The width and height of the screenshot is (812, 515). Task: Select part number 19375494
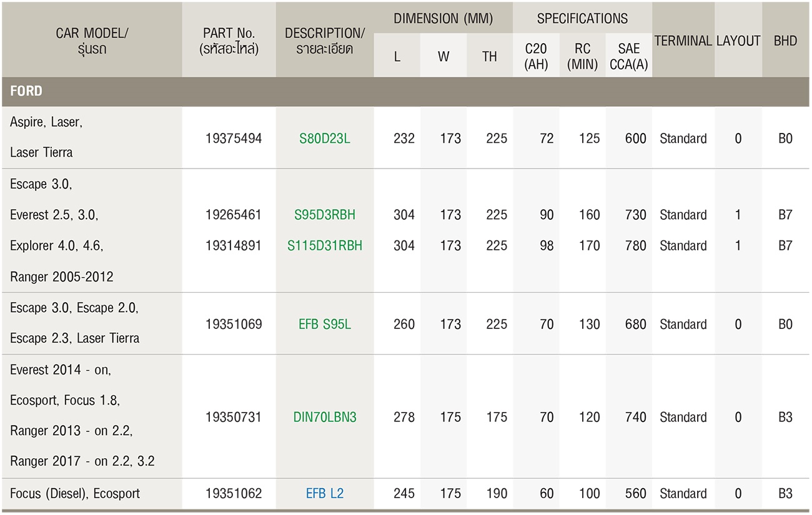[234, 139]
